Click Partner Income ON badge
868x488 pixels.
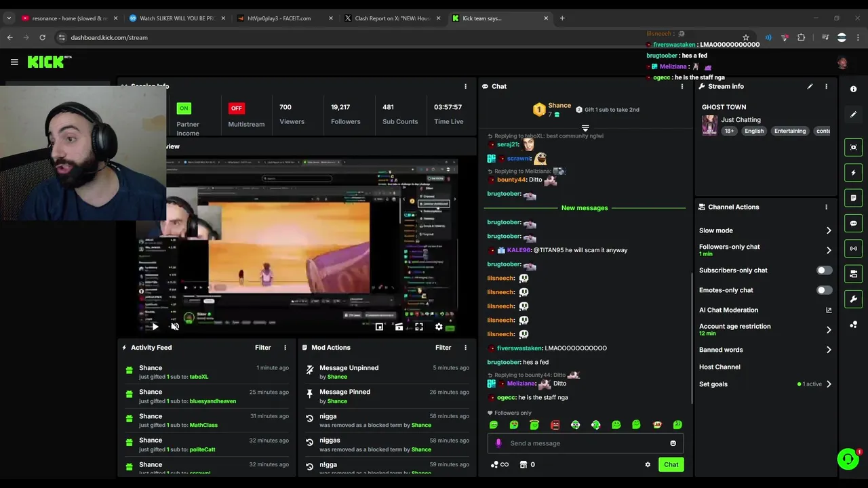point(184,108)
